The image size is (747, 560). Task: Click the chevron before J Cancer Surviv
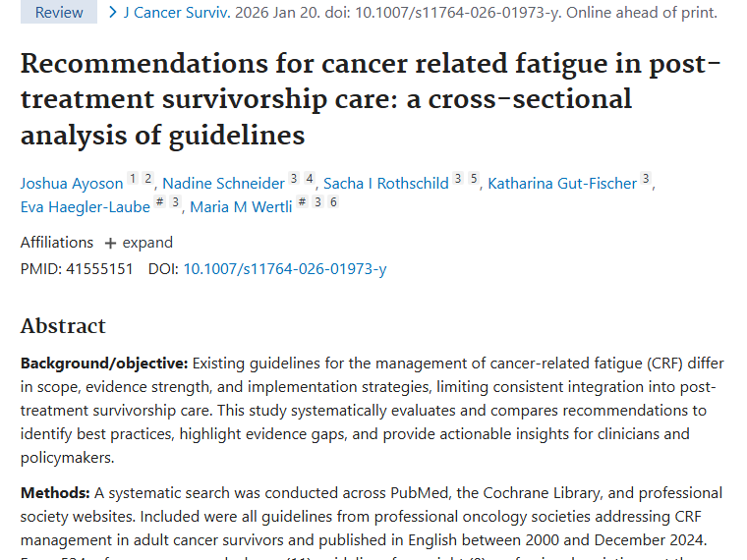click(113, 13)
